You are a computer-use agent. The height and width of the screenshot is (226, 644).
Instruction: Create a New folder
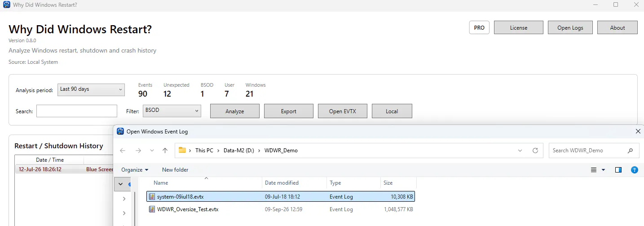point(175,170)
